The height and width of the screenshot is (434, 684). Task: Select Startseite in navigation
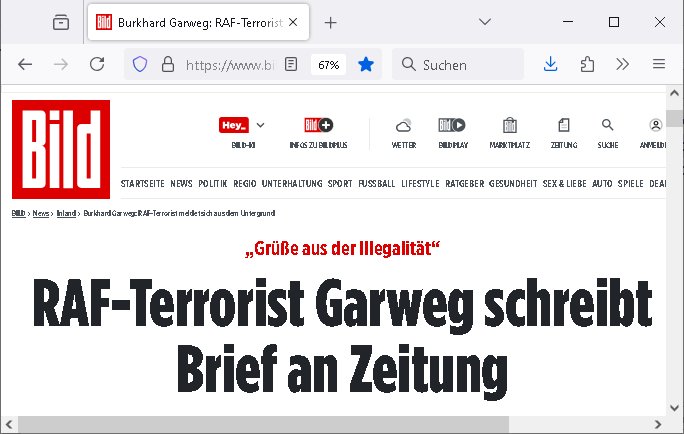point(143,184)
